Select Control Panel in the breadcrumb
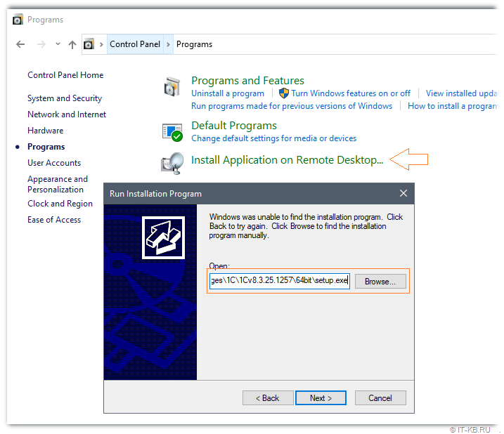This screenshot has width=504, height=434. point(135,44)
